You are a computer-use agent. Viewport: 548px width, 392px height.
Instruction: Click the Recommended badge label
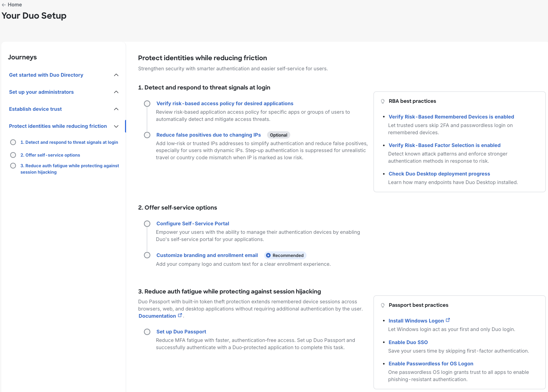[288, 255]
